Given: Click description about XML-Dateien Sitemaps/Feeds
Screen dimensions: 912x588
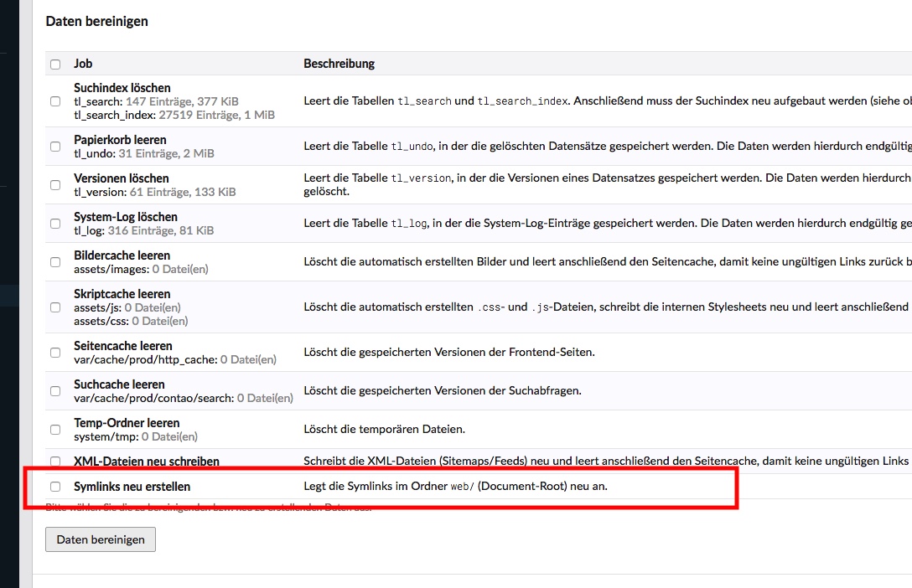Looking at the screenshot, I should (x=608, y=461).
